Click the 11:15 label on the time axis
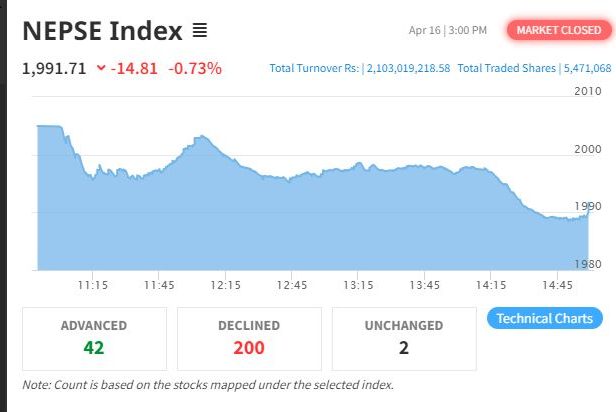 click(93, 285)
